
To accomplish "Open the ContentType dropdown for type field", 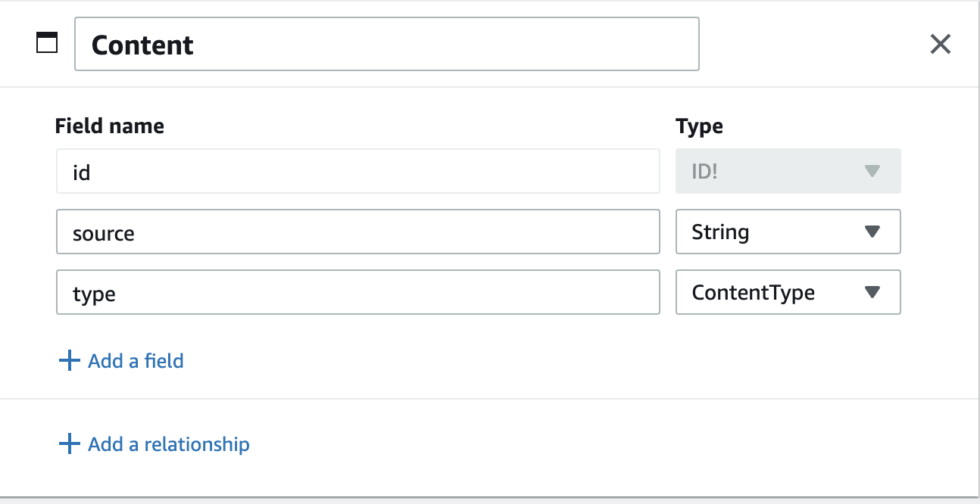I will (x=788, y=292).
